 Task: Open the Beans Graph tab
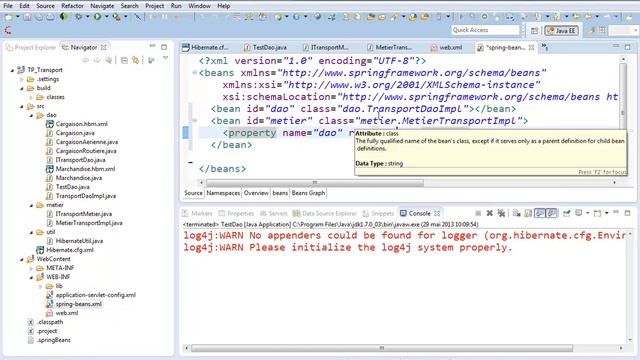(x=309, y=193)
